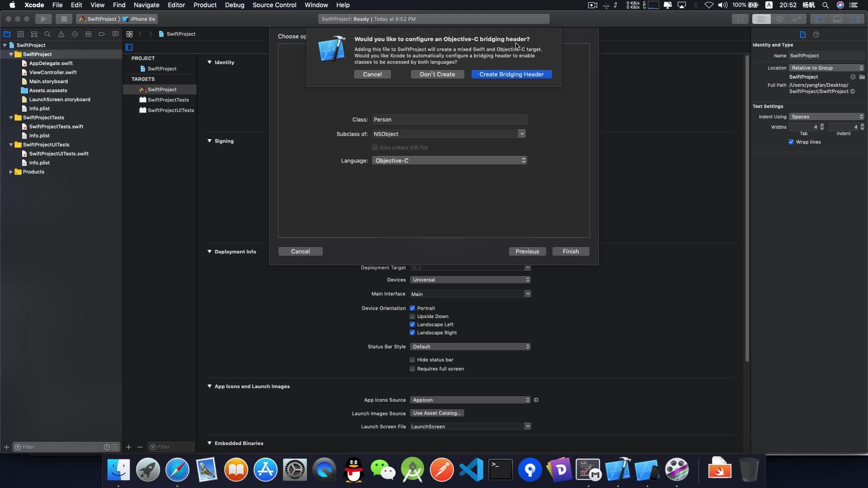Viewport: 868px width, 488px height.
Task: Open the Indent Using Spaces dropdown
Action: click(x=826, y=117)
